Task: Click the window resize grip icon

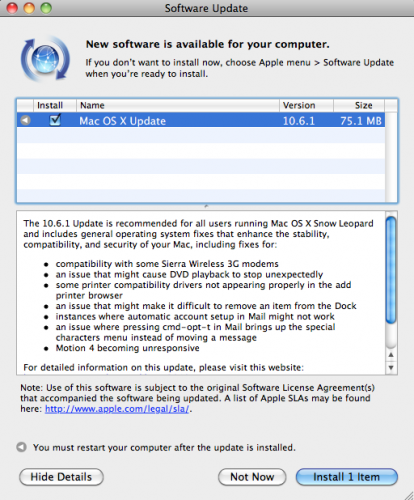Action: click(x=408, y=495)
